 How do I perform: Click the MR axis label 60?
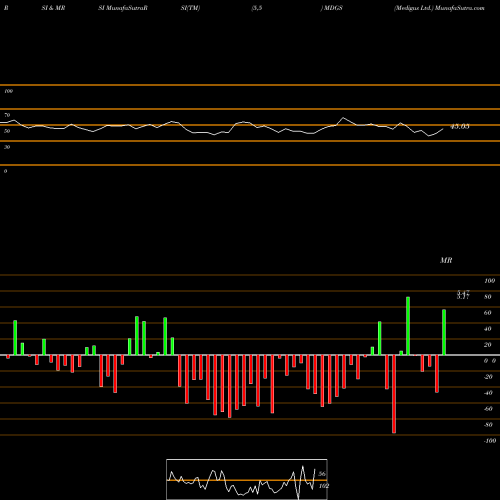point(488,313)
